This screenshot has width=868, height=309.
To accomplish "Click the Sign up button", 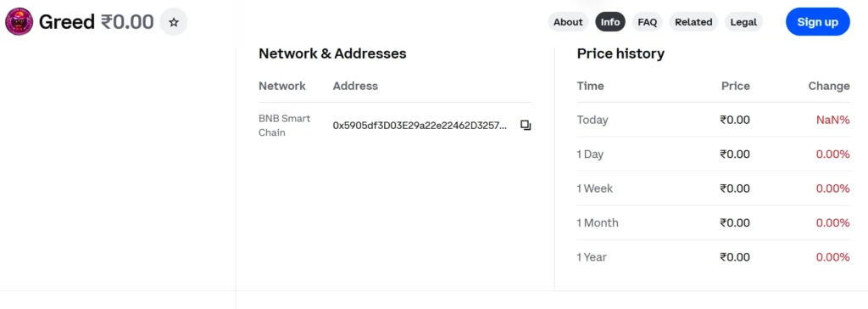I will tap(818, 22).
